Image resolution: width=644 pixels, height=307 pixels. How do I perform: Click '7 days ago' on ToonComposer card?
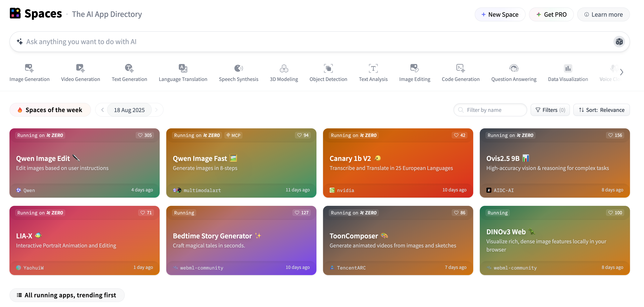[x=455, y=267]
